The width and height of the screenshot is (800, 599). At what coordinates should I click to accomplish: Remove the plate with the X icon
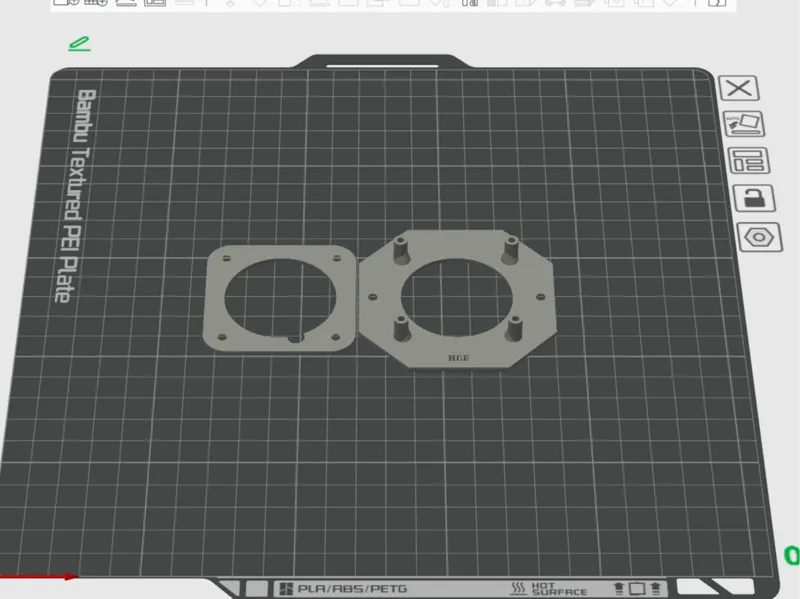(739, 88)
